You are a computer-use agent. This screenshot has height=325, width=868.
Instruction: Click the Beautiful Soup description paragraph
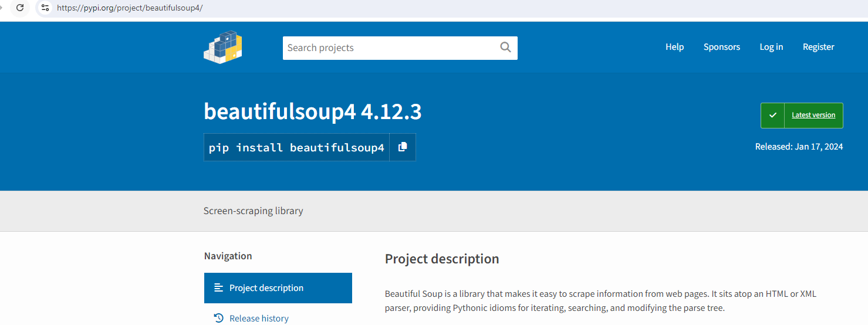pos(600,301)
